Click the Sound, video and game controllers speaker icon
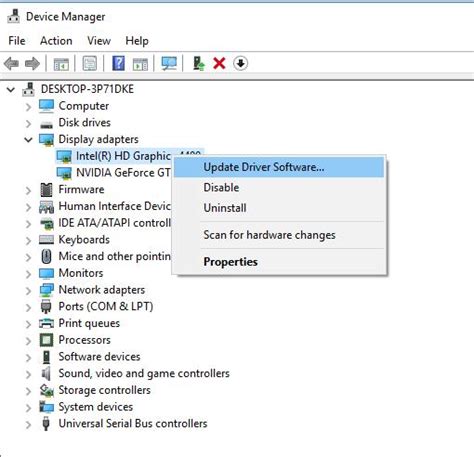This screenshot has height=457, width=474. tap(46, 373)
